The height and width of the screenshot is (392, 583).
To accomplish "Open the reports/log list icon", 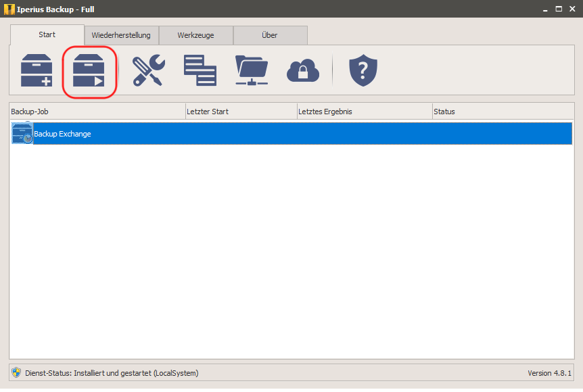I will click(200, 70).
